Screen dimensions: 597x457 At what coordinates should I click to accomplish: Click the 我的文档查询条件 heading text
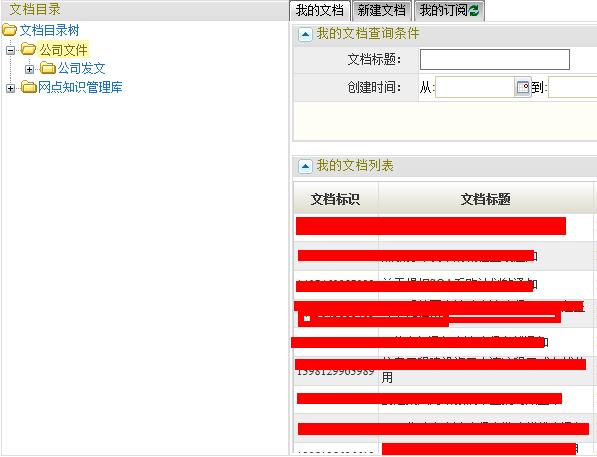pos(368,34)
